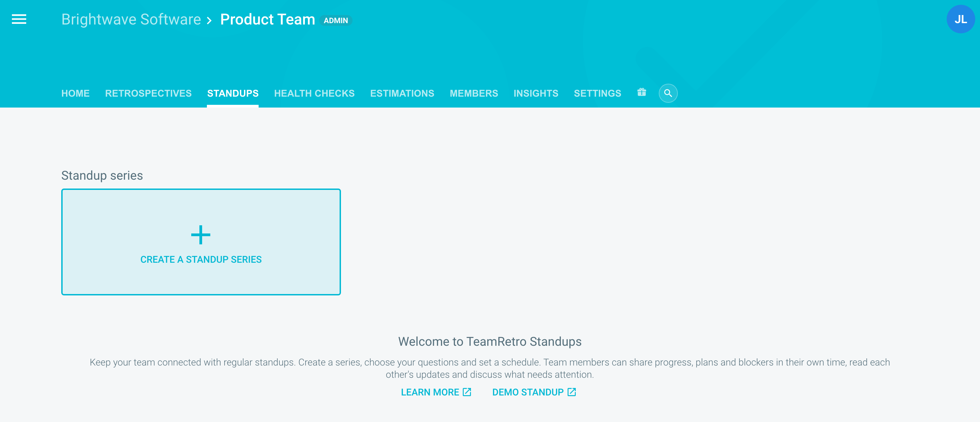Select the Standups tab

233,94
